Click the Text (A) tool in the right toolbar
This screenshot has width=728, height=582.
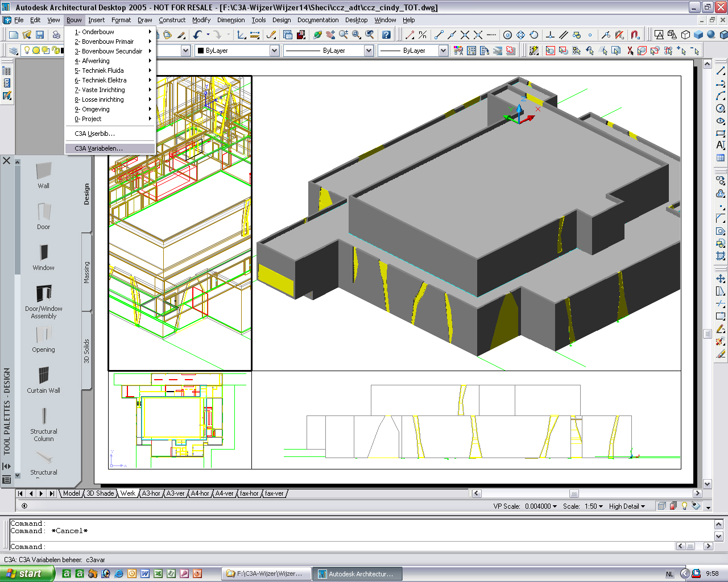pos(721,145)
